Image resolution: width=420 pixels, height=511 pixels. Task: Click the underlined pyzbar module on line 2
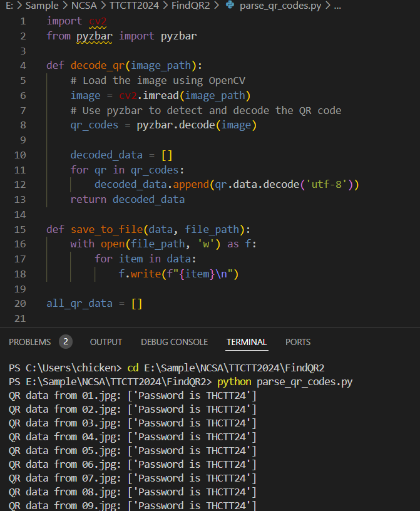[x=95, y=36]
